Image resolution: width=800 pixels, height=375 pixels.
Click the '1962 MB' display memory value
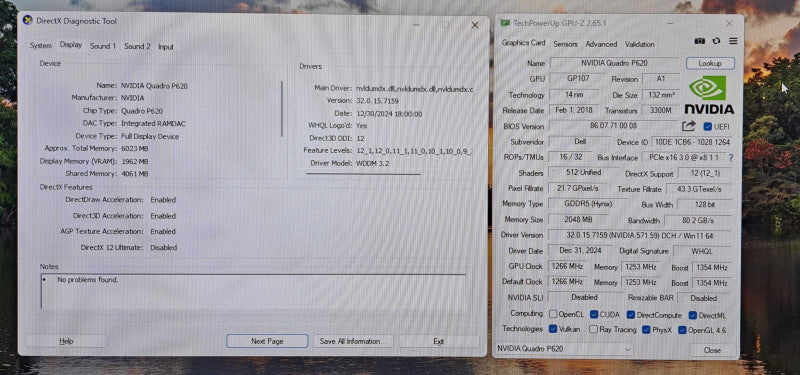click(135, 161)
